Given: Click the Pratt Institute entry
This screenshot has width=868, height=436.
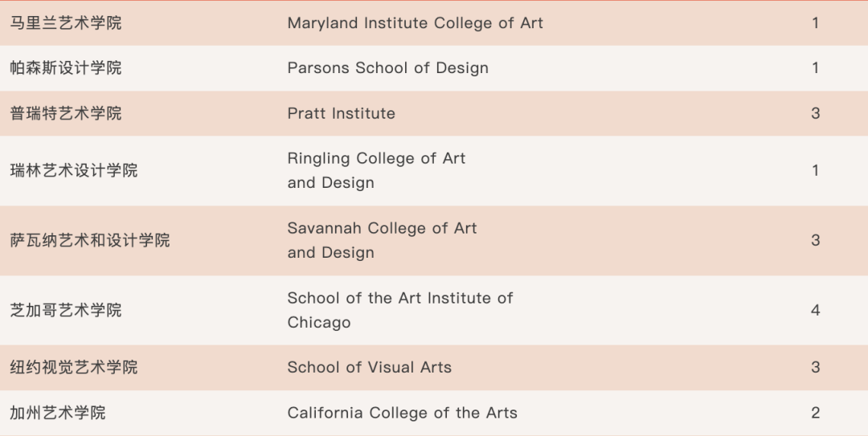Looking at the screenshot, I should click(341, 113).
